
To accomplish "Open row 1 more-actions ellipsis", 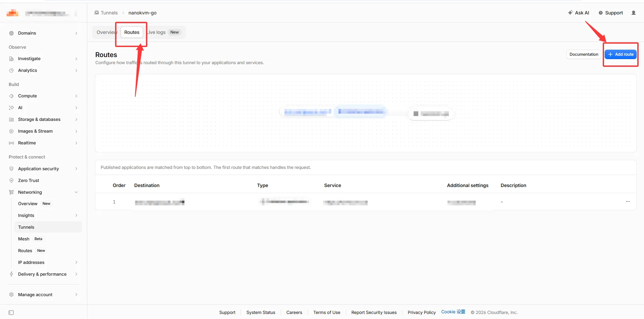I will (x=628, y=201).
